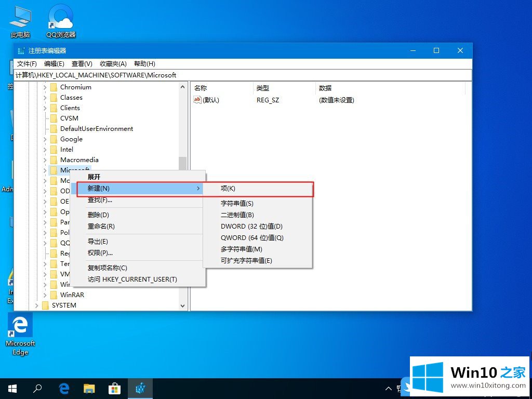The image size is (532, 399).
Task: Open the Windows Start button
Action: click(12, 389)
